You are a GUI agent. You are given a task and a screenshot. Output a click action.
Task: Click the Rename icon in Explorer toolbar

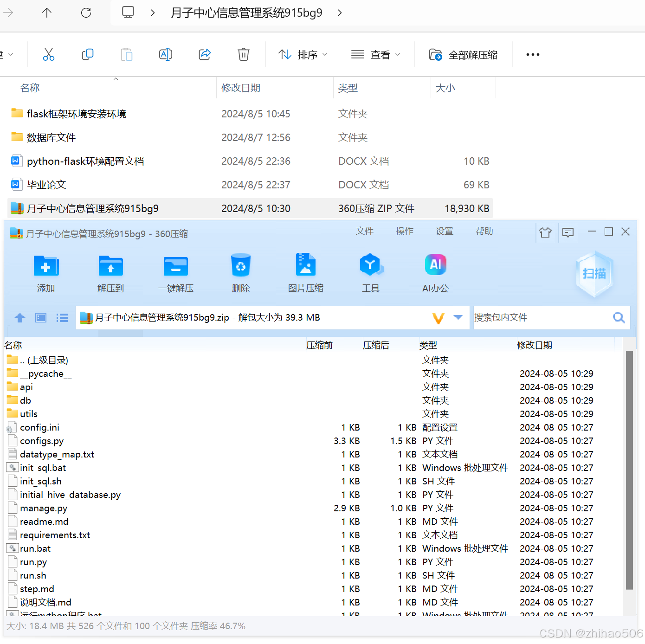coord(166,54)
